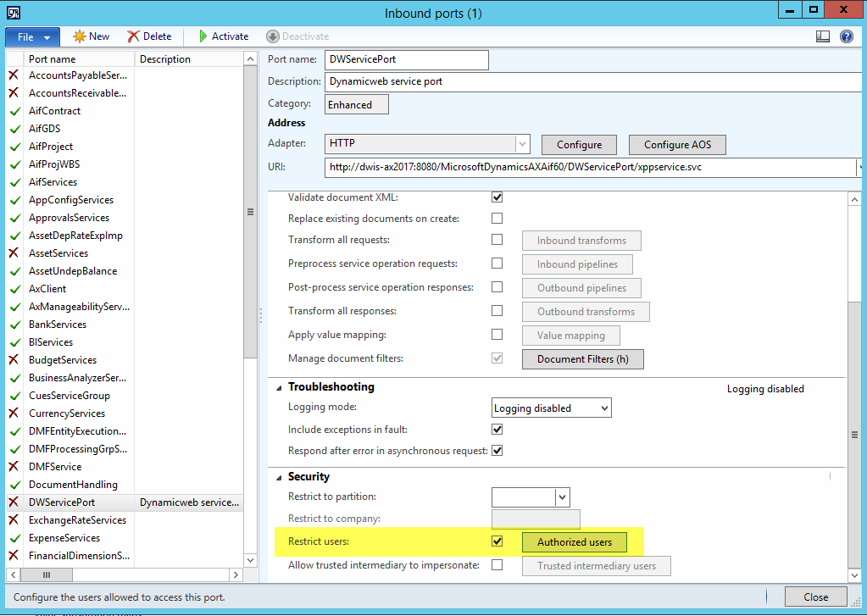Click green check status icon beside AifGDS
Image resolution: width=867 pixels, height=616 pixels.
pos(14,129)
